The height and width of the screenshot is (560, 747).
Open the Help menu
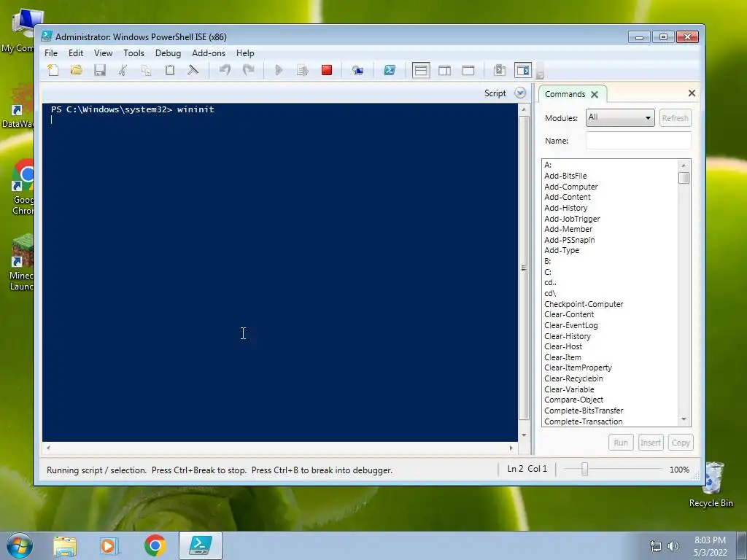point(245,52)
